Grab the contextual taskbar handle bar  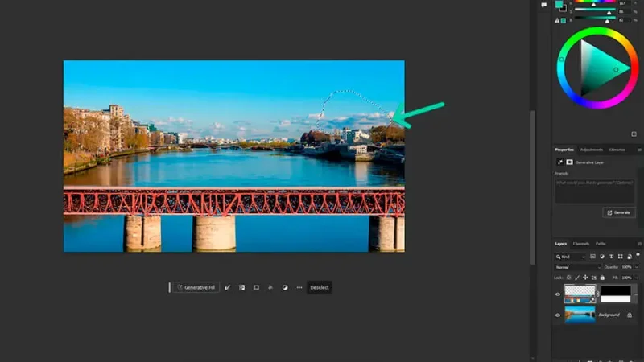[169, 287]
